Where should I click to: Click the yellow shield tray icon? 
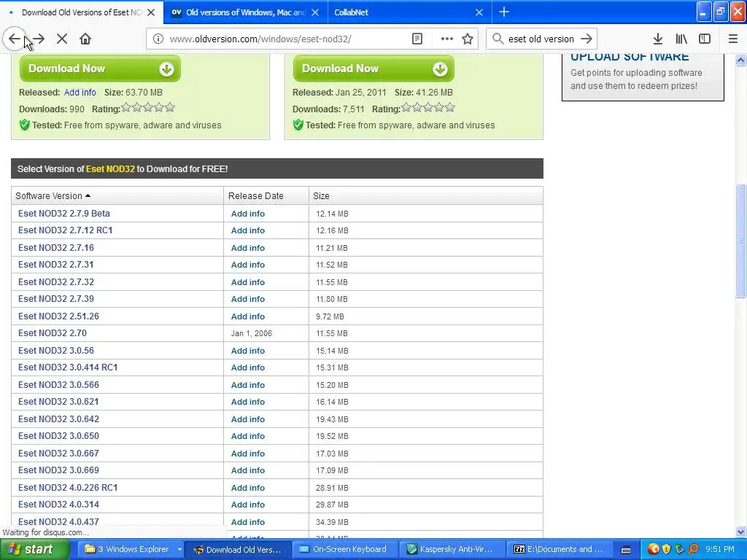tap(667, 549)
